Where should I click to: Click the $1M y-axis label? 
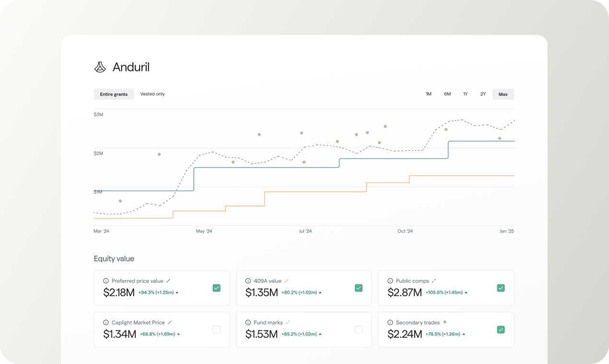click(x=98, y=192)
